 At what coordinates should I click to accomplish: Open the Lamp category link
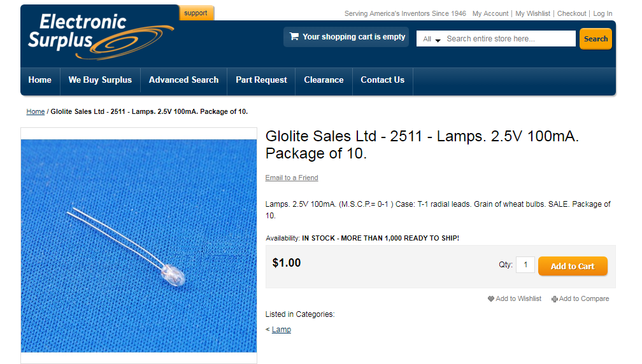click(282, 330)
